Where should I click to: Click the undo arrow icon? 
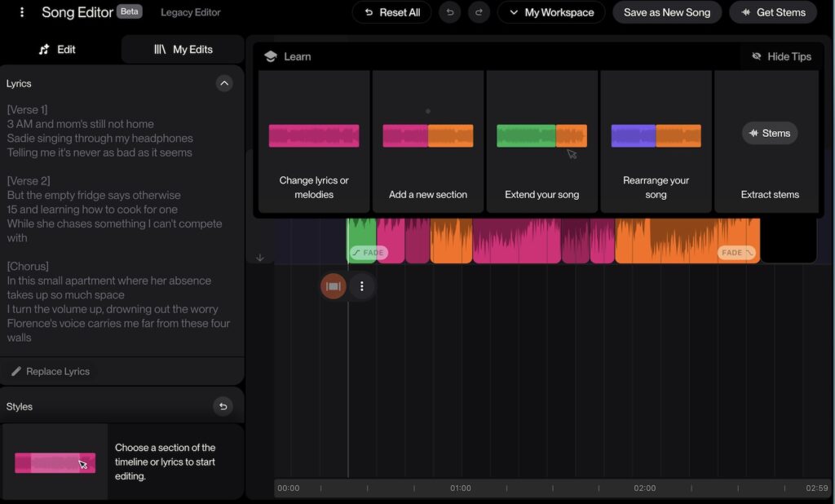450,12
